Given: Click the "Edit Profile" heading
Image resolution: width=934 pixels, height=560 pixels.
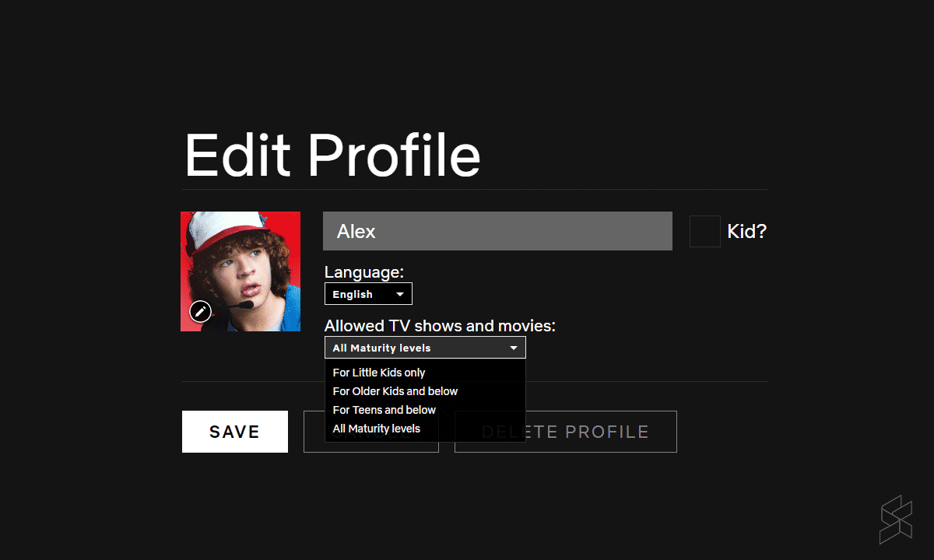Looking at the screenshot, I should click(x=332, y=155).
